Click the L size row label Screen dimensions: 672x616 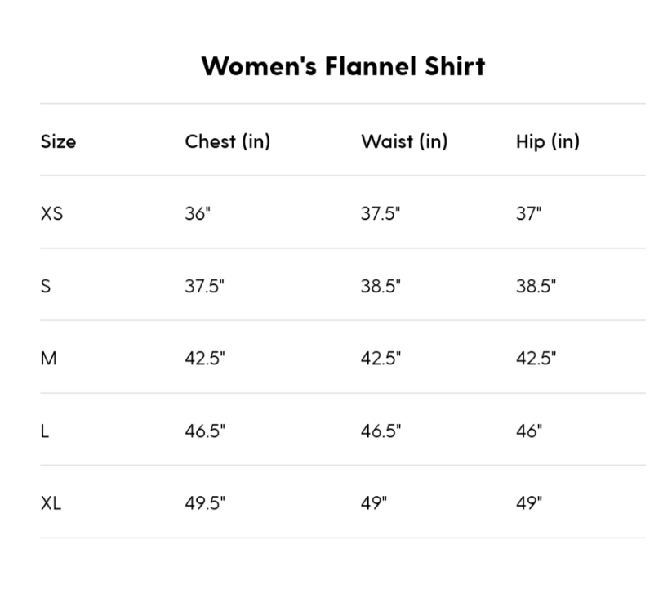click(x=45, y=431)
